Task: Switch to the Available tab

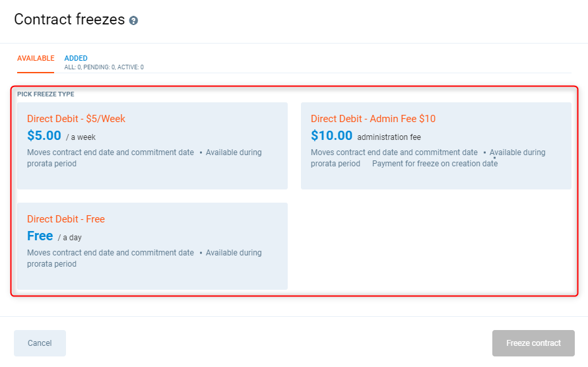Action: [36, 59]
